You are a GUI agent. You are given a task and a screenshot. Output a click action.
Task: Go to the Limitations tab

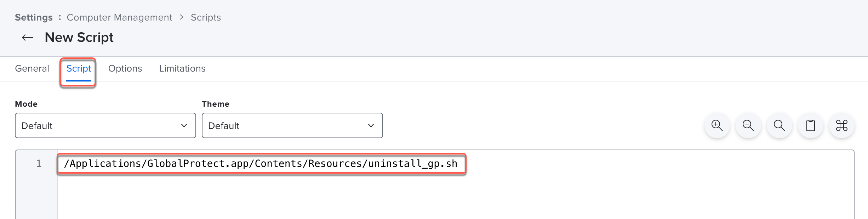pos(182,68)
